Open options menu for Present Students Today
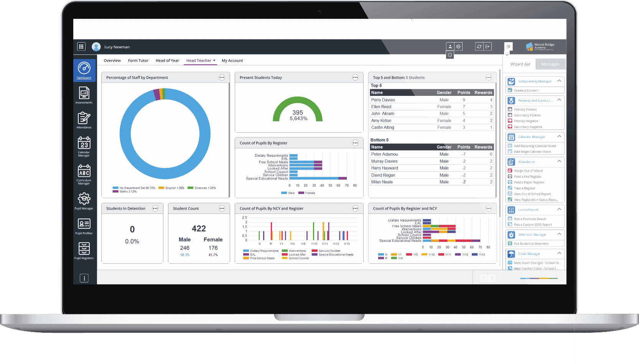Screen dimensions: 639x364 (355, 77)
